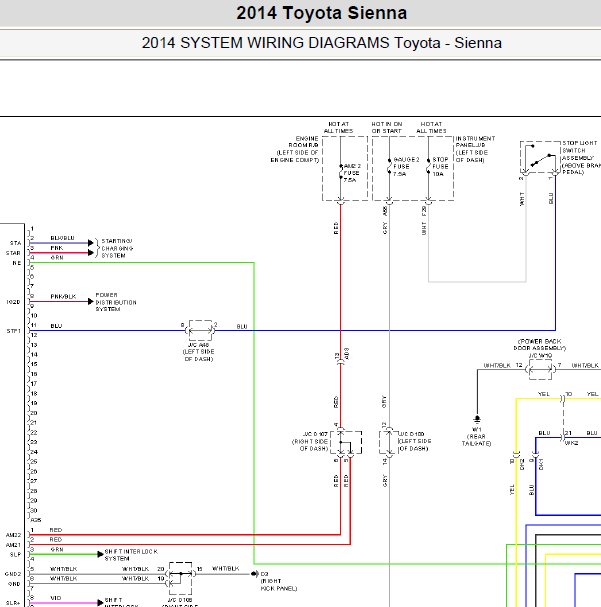Image resolution: width=601 pixels, height=607 pixels.
Task: Click the GND2 pin label
Action: coord(13,574)
